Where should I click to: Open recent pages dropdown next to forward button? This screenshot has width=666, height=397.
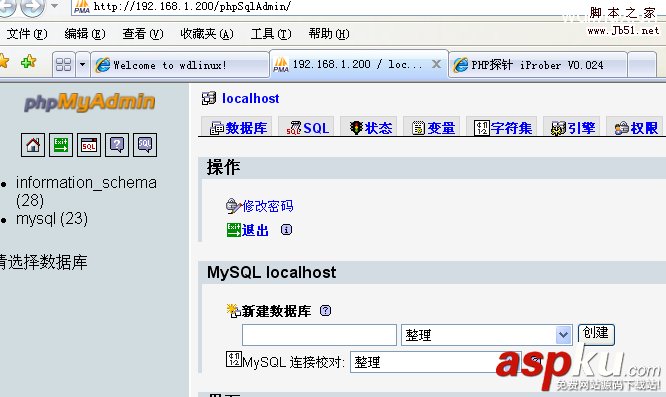(54, 6)
